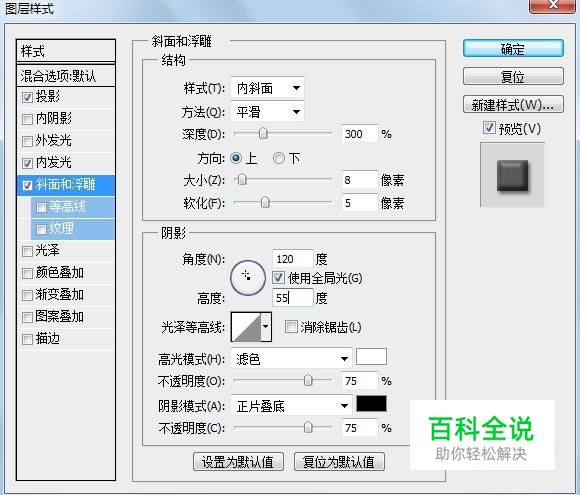Click the 软化(F) slider handle

point(265,202)
